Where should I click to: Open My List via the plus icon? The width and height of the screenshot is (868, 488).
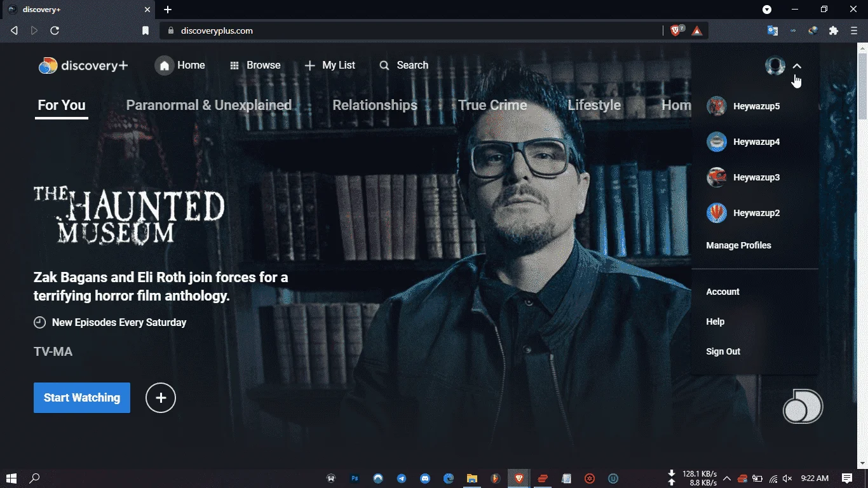[310, 65]
